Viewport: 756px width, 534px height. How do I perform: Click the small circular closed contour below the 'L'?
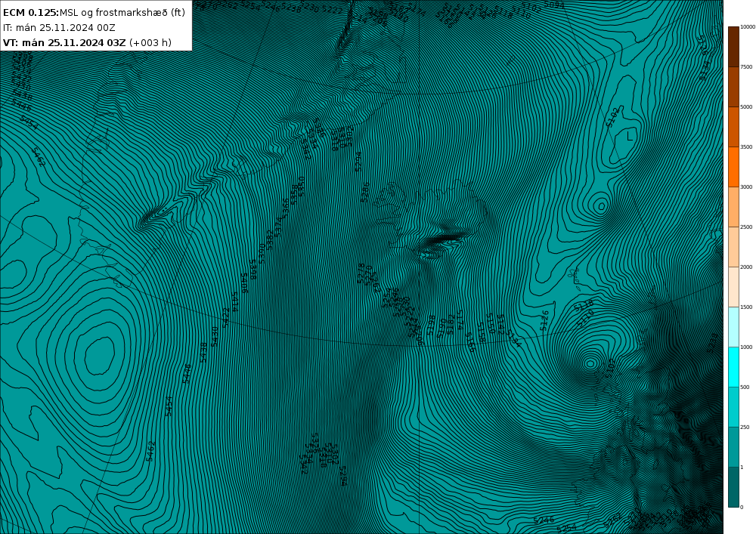(x=601, y=207)
